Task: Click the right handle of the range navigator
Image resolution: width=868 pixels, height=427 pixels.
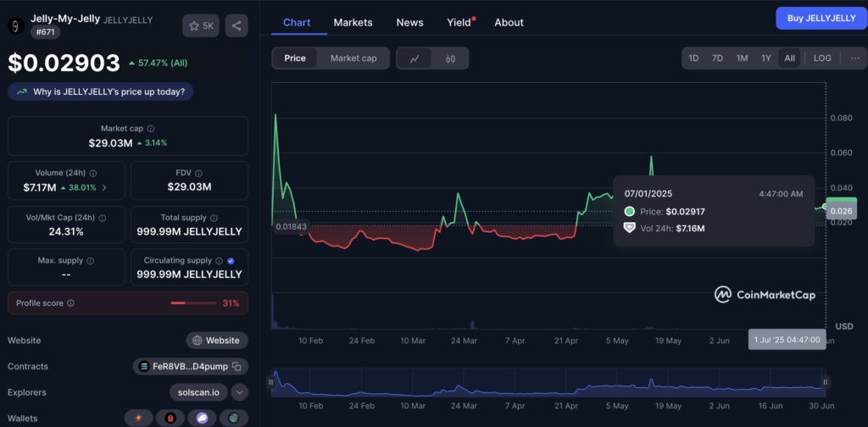Action: coord(826,381)
